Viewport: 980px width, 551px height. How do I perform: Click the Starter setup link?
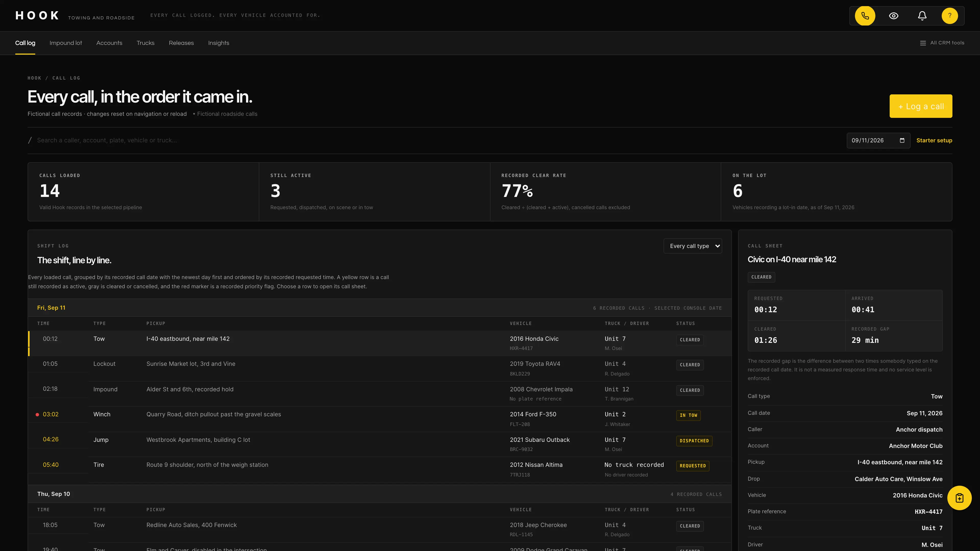pos(934,140)
